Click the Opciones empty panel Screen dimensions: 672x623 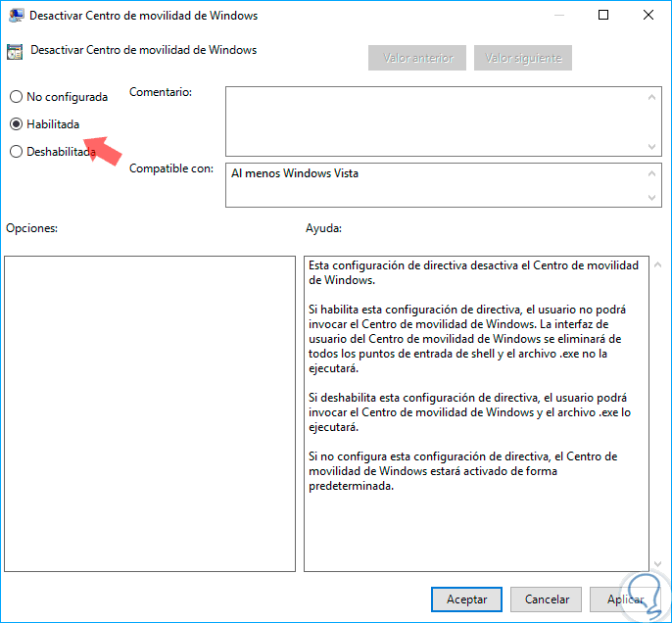coord(150,413)
